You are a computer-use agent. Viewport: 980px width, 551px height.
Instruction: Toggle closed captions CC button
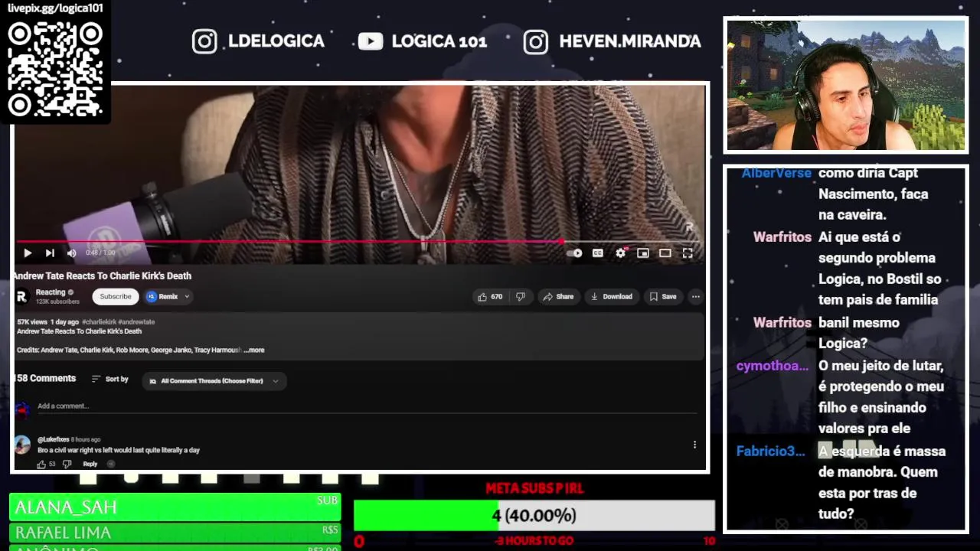click(598, 253)
